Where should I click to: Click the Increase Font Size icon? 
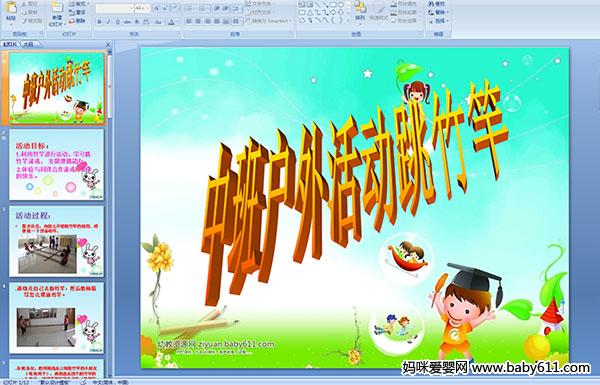click(x=157, y=8)
